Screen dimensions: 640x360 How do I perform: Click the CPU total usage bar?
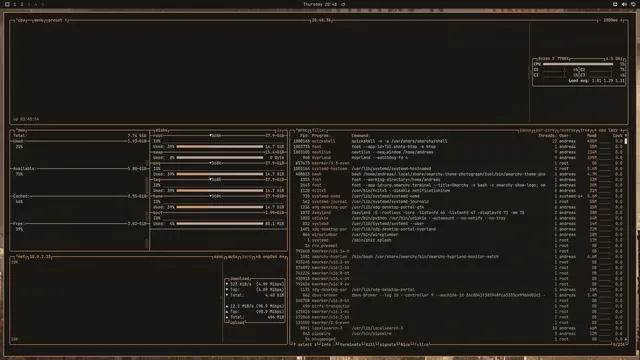578,64
